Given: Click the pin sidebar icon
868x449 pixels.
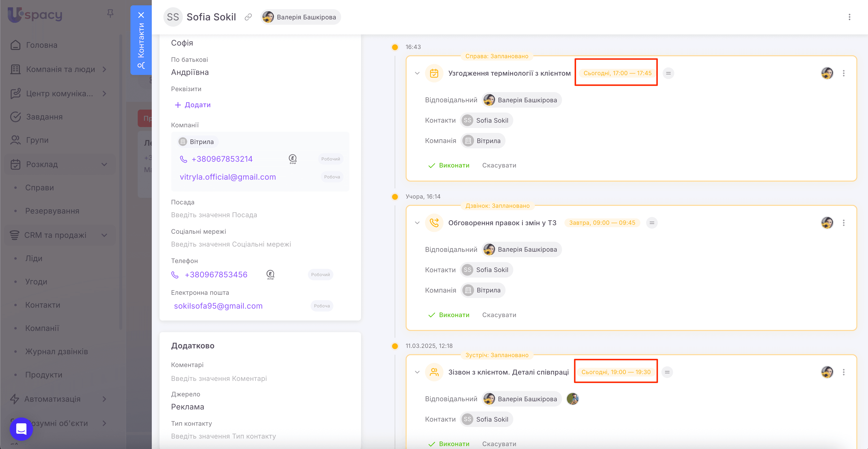Looking at the screenshot, I should pyautogui.click(x=110, y=14).
